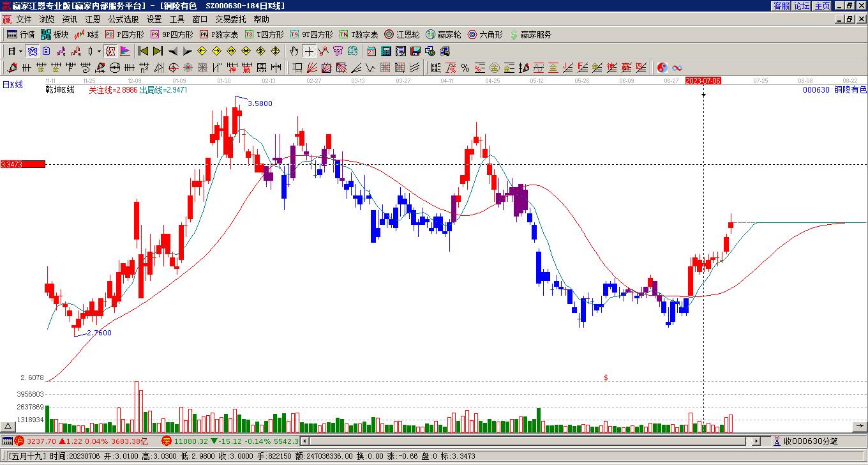
Task: Open the 六角形 hexagon tool
Action: (x=485, y=34)
